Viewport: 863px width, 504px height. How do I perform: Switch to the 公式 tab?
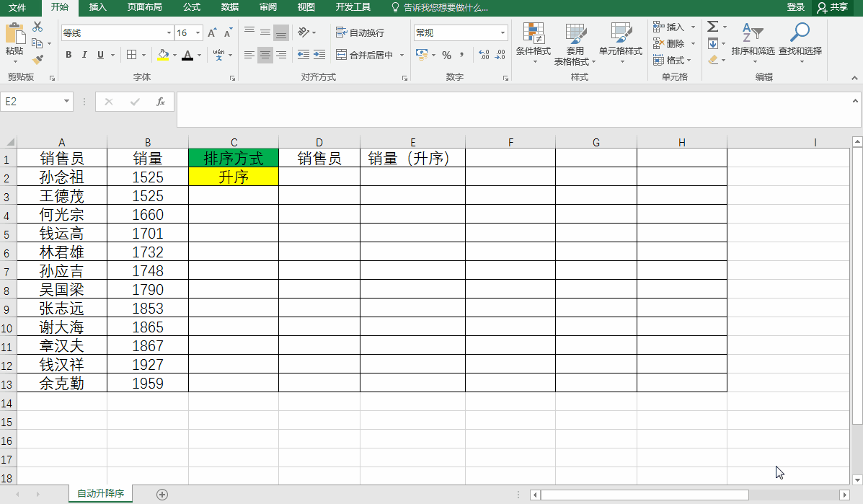[191, 7]
